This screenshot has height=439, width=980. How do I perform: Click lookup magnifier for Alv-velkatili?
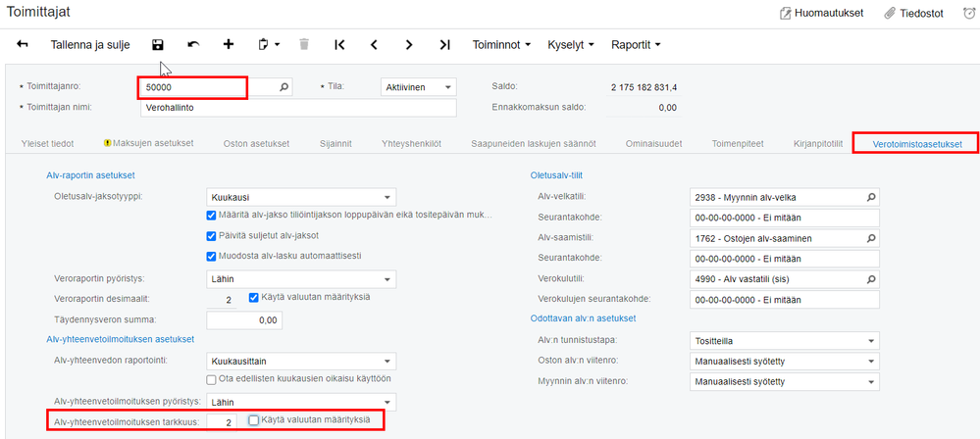(871, 197)
